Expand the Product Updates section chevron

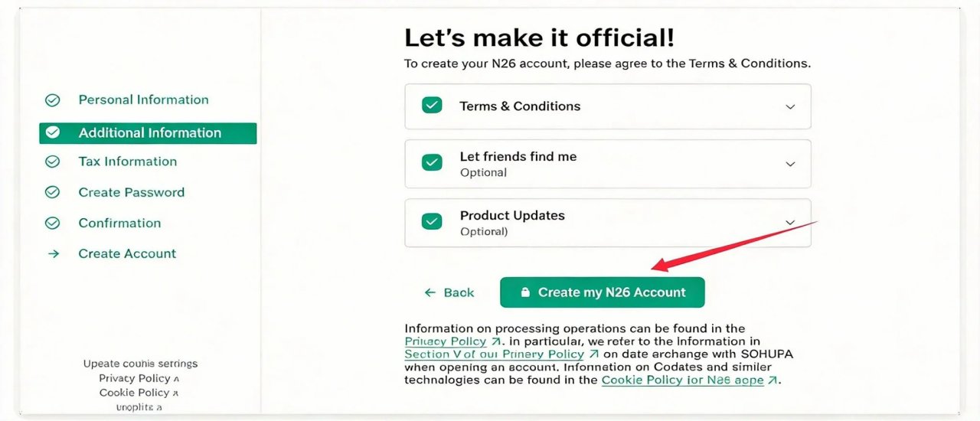790,223
